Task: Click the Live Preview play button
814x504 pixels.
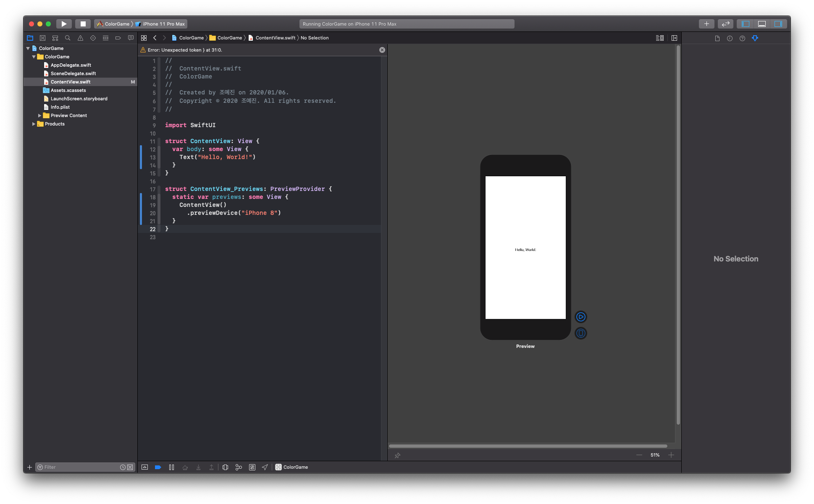Action: pyautogui.click(x=580, y=317)
